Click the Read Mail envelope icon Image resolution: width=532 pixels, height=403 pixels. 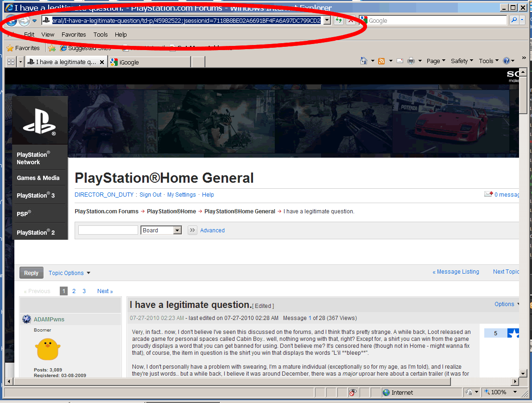(x=399, y=61)
